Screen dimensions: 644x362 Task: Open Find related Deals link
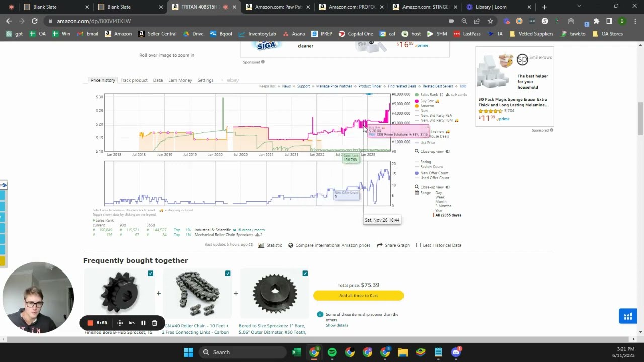(402, 86)
